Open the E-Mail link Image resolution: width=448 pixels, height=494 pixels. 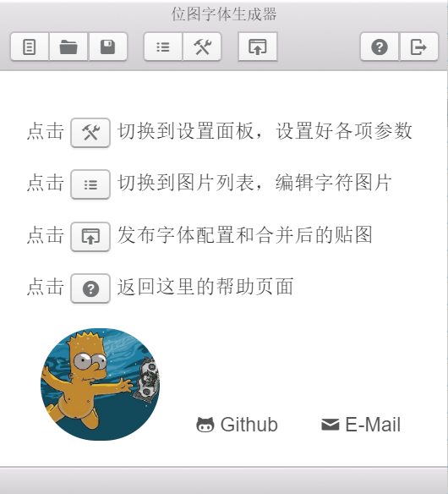[x=361, y=425]
